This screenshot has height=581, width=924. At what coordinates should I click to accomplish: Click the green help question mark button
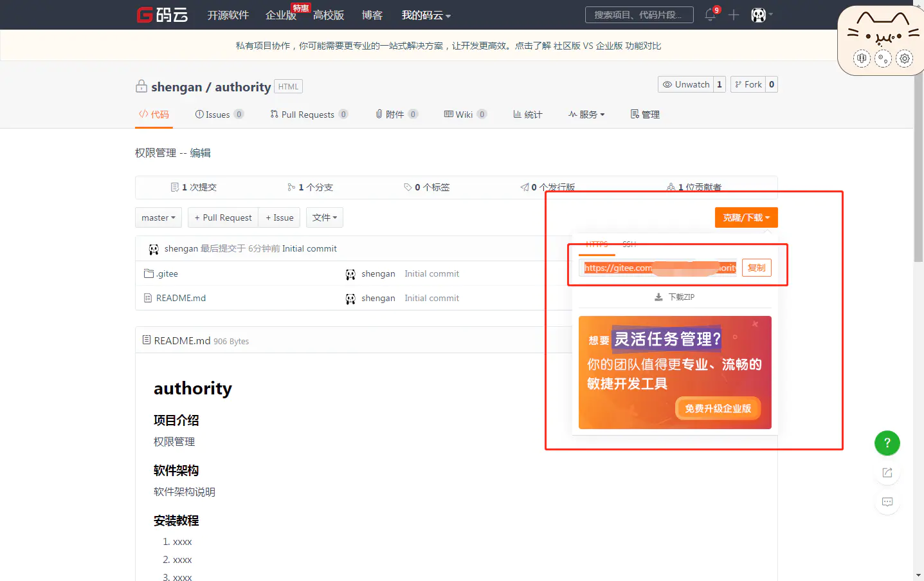click(x=887, y=443)
